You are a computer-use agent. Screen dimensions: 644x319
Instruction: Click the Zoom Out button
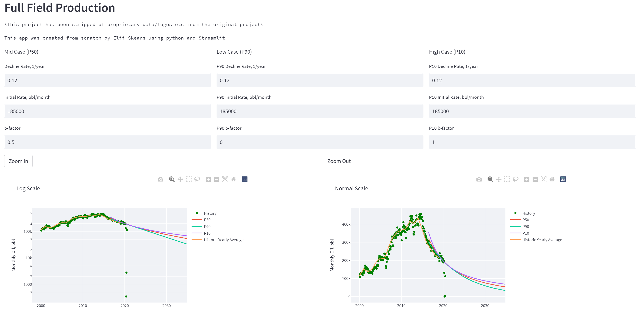tap(339, 161)
